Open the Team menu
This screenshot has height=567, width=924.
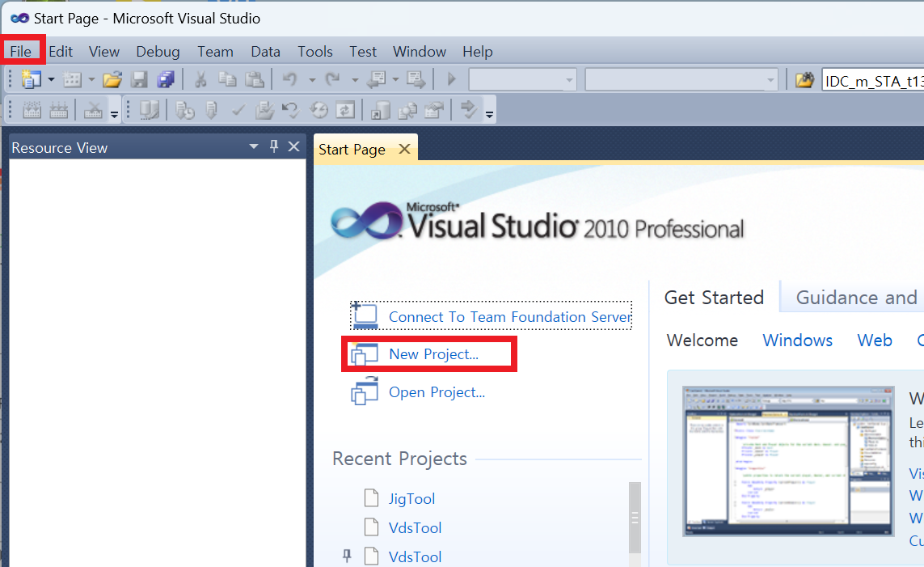215,52
